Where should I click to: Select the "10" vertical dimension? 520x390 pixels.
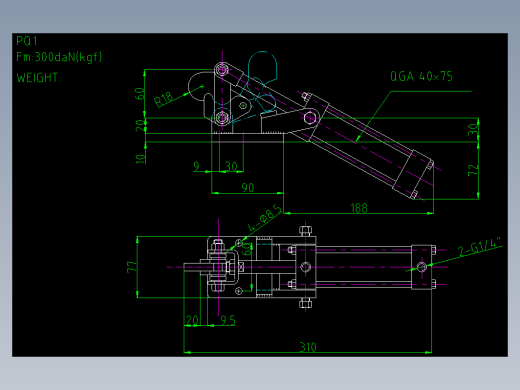click(141, 159)
